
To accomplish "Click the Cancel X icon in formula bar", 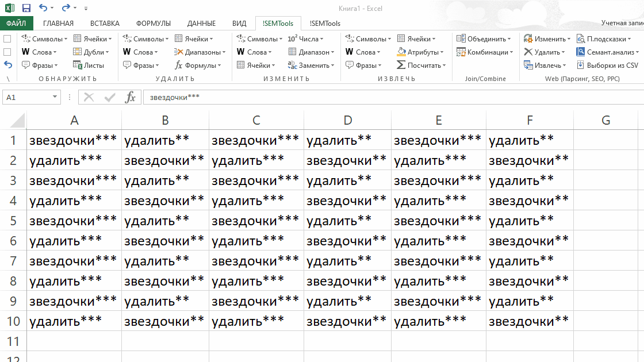I will point(89,97).
